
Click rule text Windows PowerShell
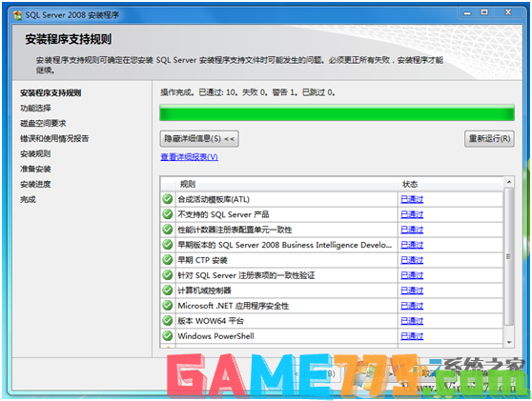coord(215,336)
